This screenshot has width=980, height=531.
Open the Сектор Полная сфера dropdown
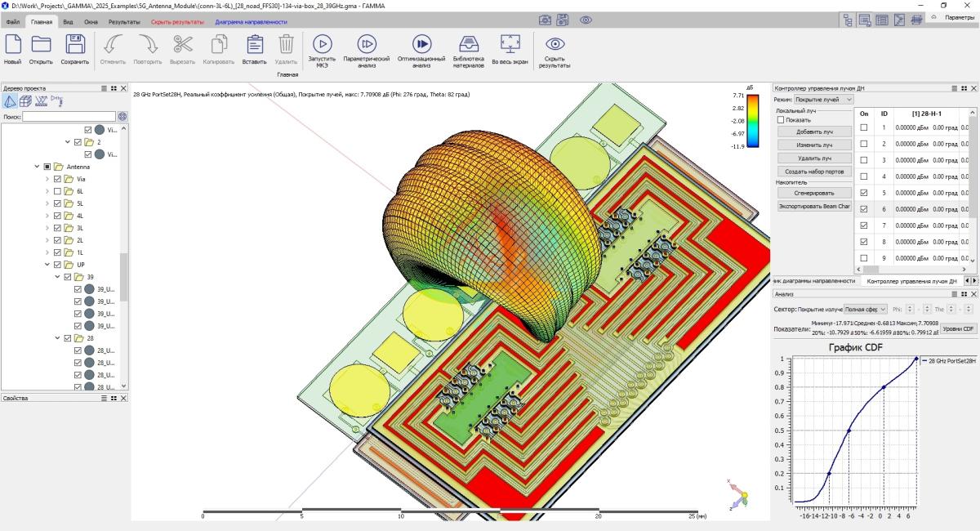click(x=866, y=310)
